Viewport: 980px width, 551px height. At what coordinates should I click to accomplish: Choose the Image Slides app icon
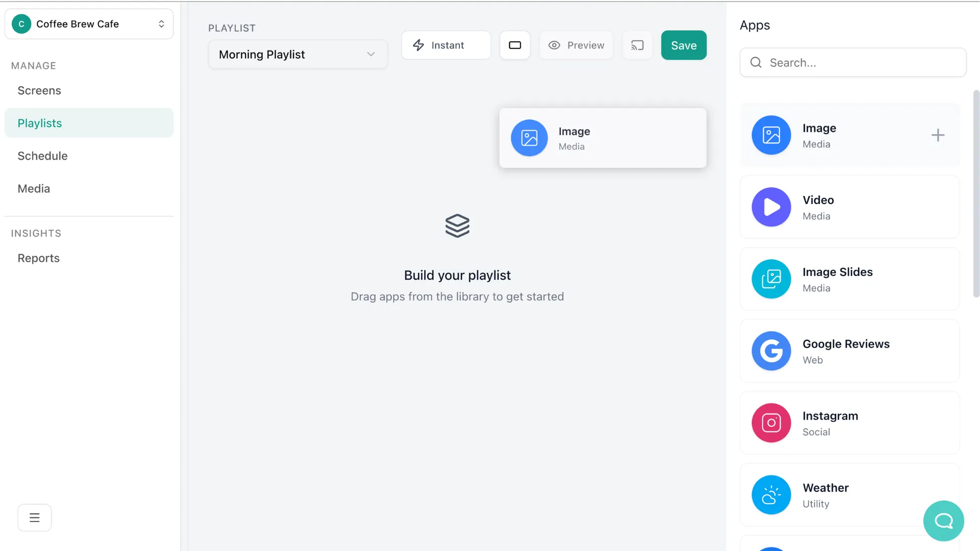[771, 279]
